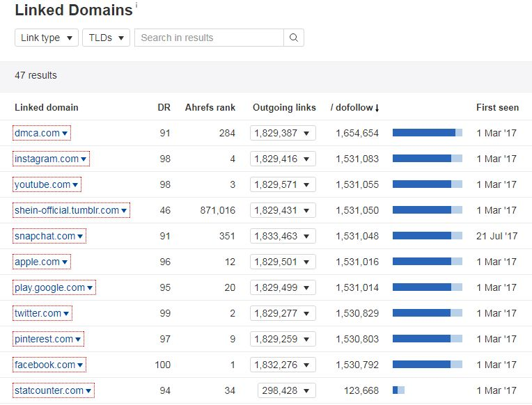The width and height of the screenshot is (532, 405).
Task: Open apple.com domain link
Action: click(41, 262)
